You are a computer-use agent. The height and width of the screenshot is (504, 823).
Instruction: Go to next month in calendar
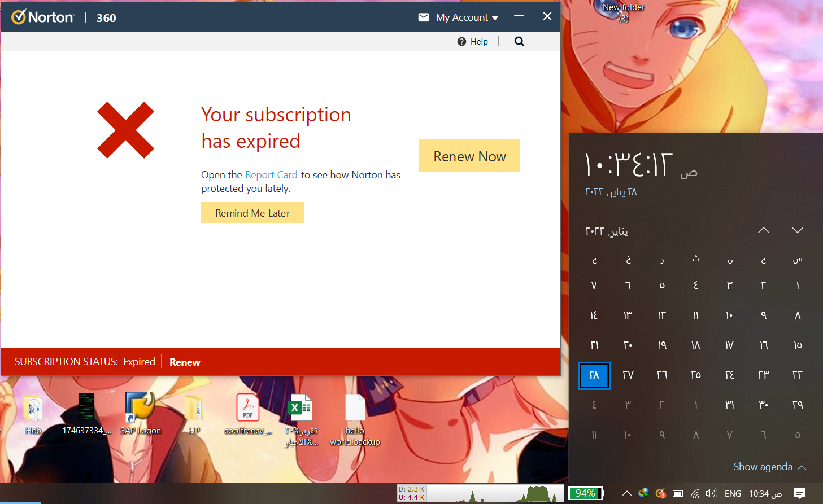798,230
